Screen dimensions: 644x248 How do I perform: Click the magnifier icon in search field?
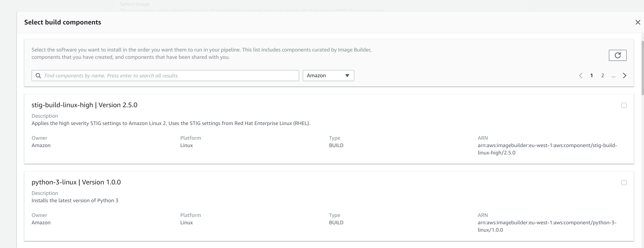[x=38, y=76]
